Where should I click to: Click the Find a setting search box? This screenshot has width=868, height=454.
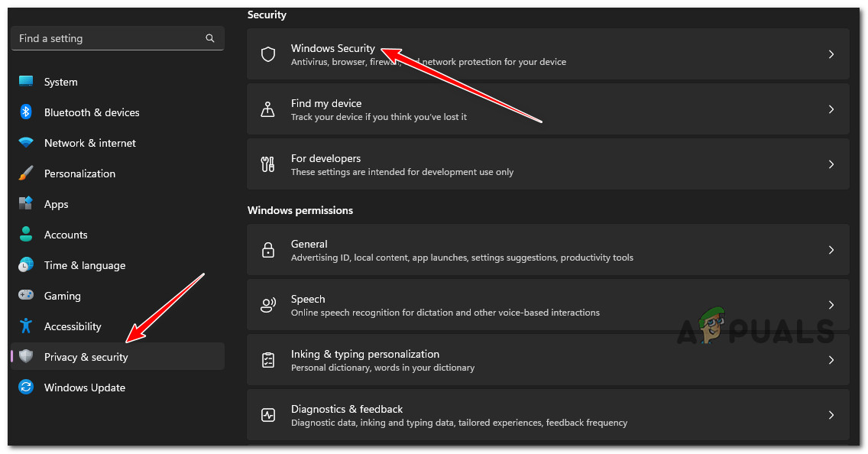pyautogui.click(x=107, y=38)
